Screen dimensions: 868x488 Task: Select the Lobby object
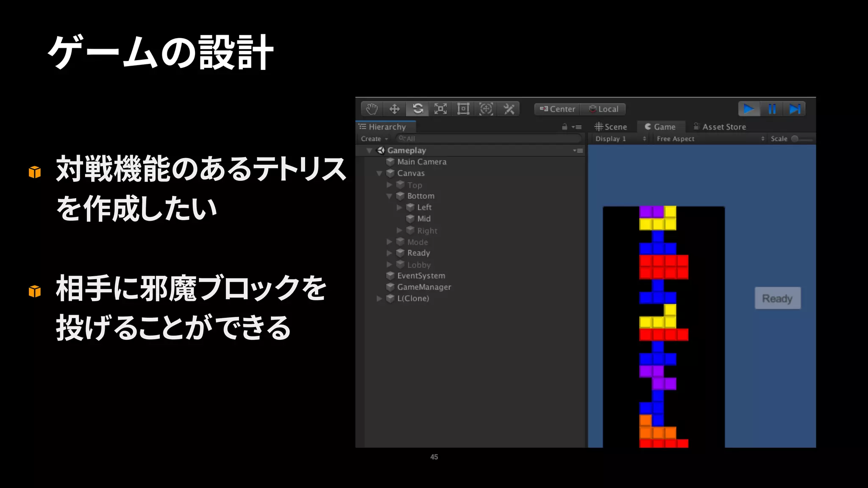tap(419, 265)
